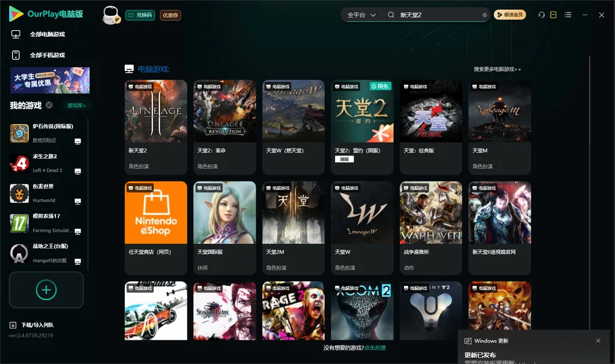615x364 pixels.
Task: Open the 大学生专属优惠 banner
Action: point(50,80)
